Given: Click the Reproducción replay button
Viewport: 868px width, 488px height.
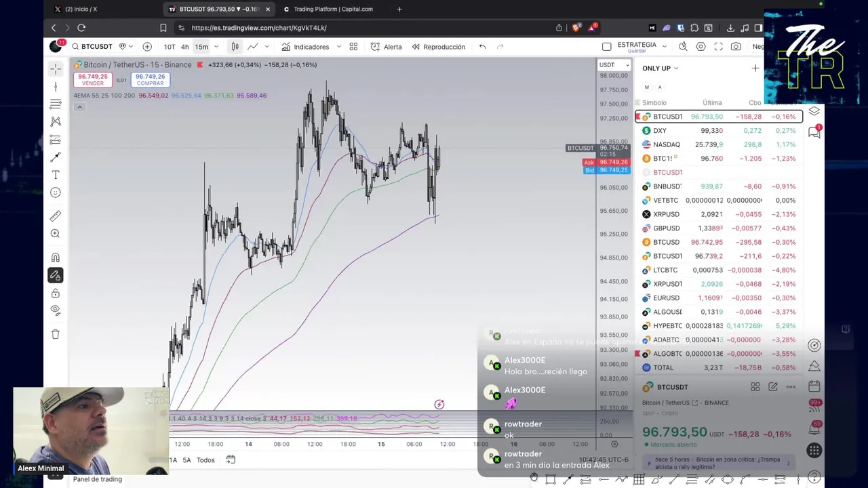Looking at the screenshot, I should tap(438, 47).
